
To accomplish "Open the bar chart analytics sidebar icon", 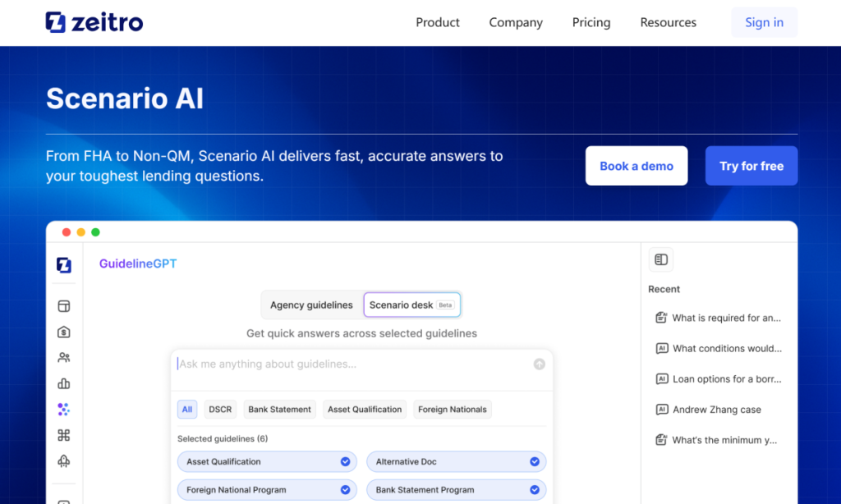I will tap(64, 383).
